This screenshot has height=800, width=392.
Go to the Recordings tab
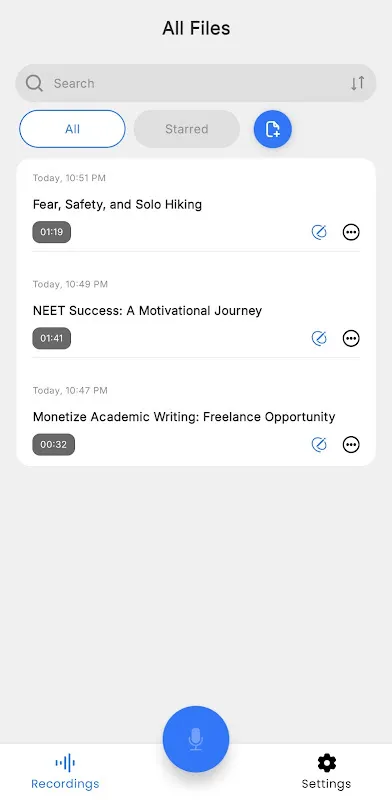click(x=65, y=772)
